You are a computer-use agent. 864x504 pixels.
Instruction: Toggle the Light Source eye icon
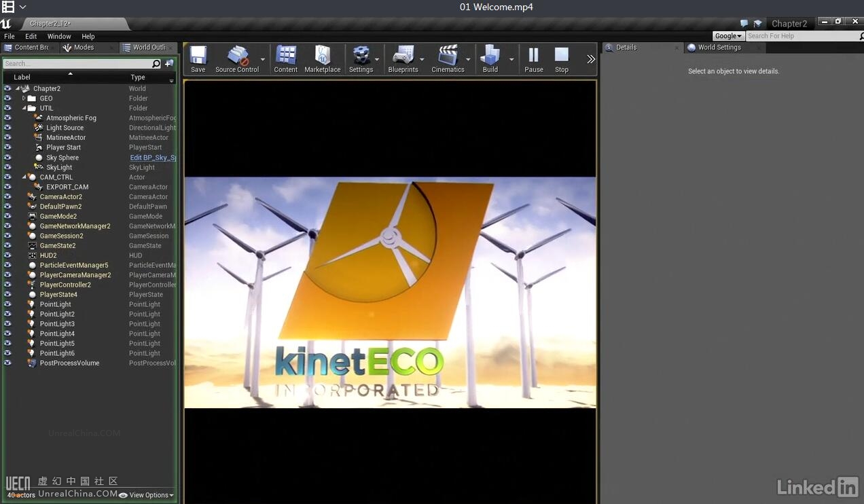tap(7, 128)
